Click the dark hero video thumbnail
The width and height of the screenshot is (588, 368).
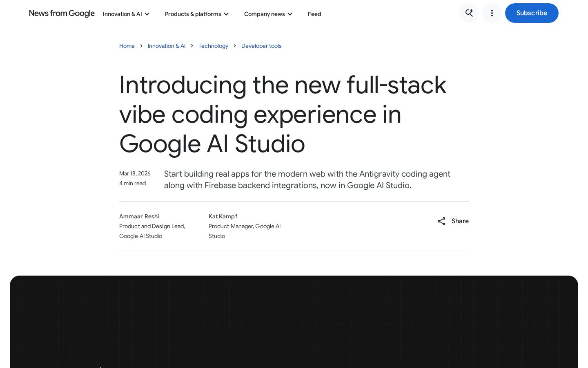point(294,322)
